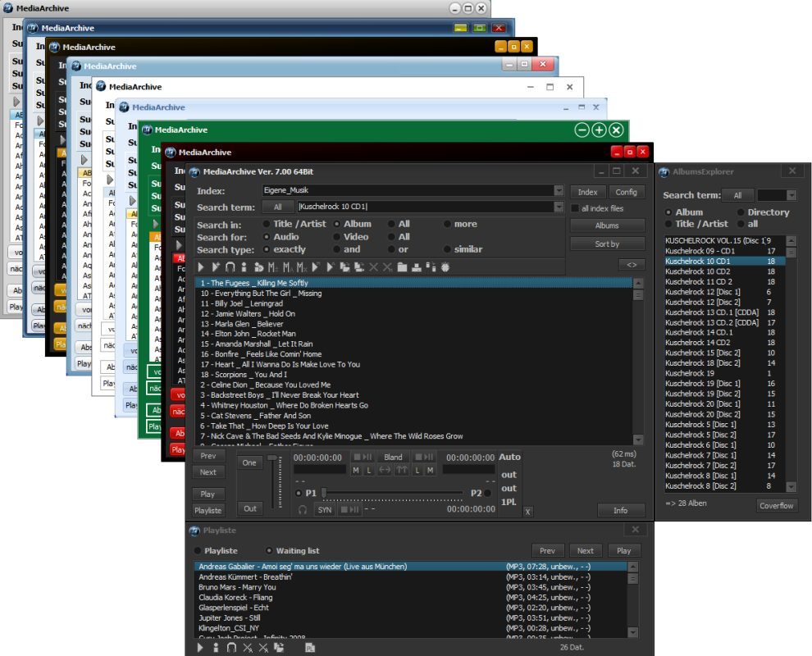Click MA marker icon in main toolbar

coord(288,267)
